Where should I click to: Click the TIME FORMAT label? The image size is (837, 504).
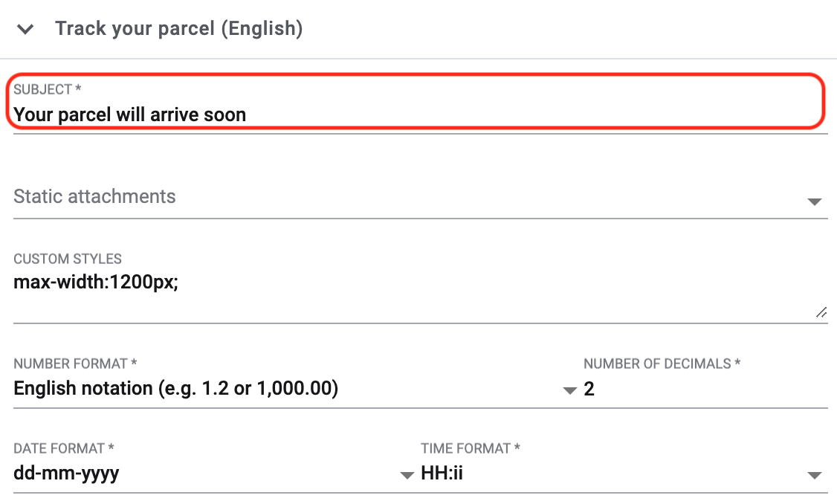click(x=471, y=448)
